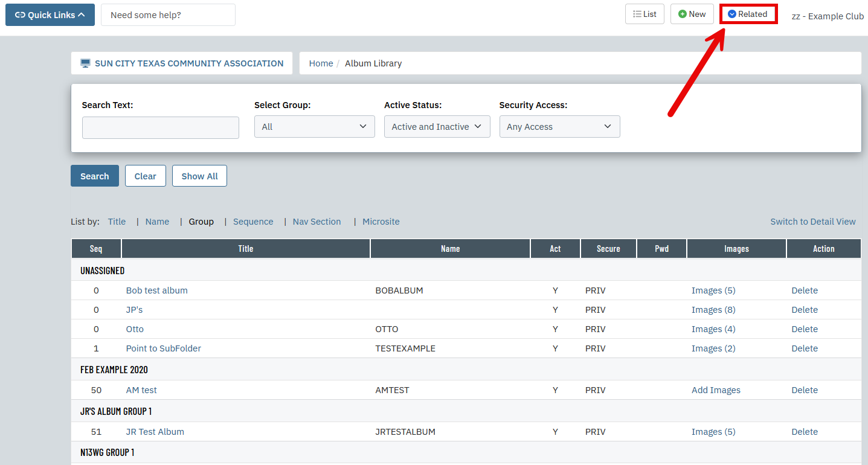Delete Bob test album
The width and height of the screenshot is (868, 465).
tap(805, 290)
